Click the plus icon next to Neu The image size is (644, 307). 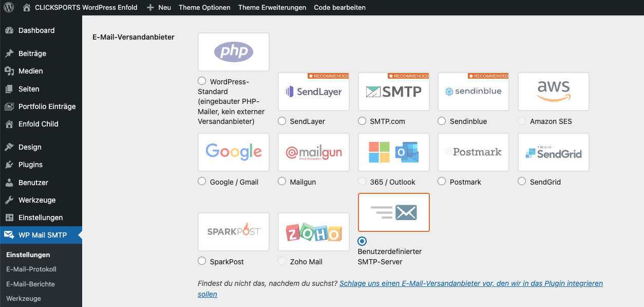click(x=150, y=8)
